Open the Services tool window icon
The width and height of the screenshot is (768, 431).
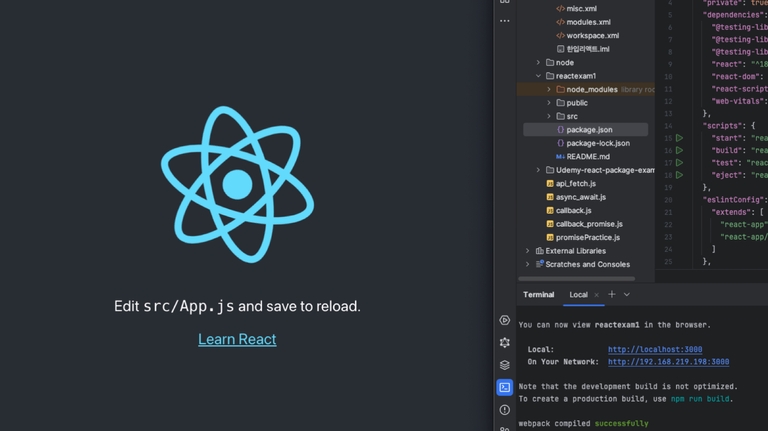point(504,320)
